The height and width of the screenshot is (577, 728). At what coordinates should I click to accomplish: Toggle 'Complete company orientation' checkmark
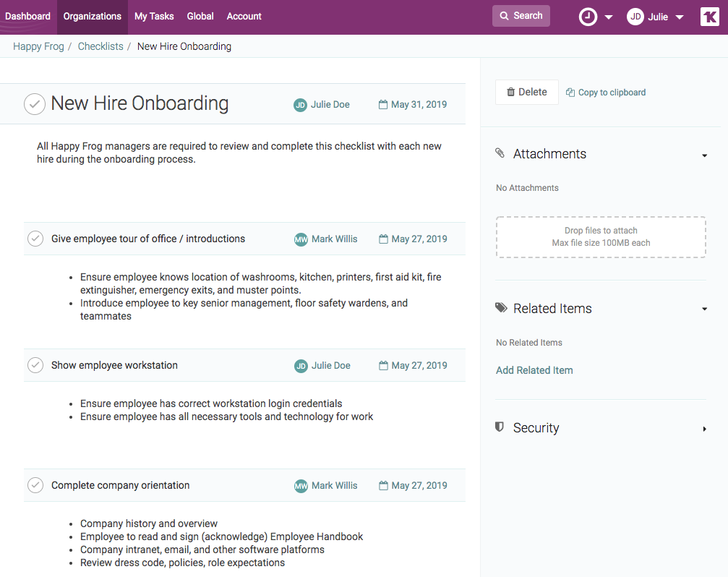point(35,485)
